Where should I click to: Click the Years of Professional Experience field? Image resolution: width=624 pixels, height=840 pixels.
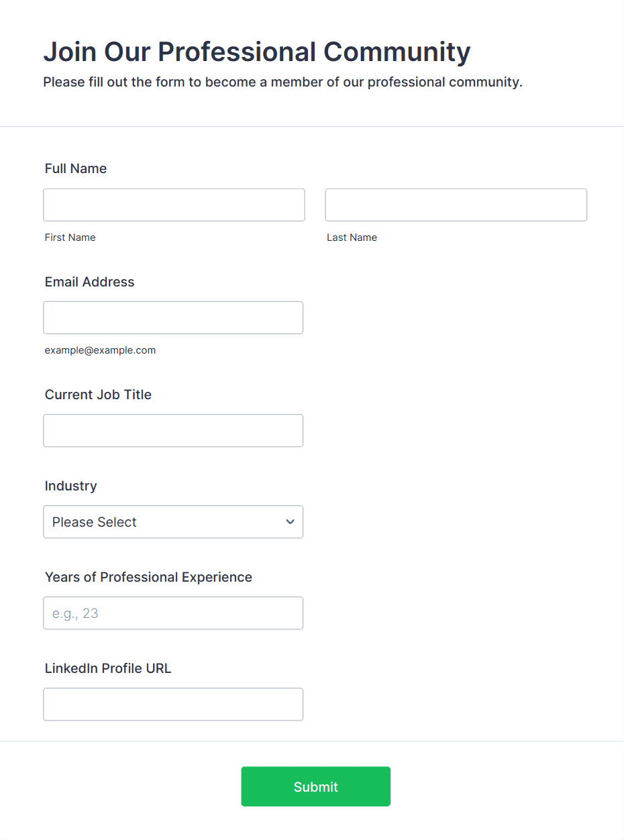tap(173, 613)
